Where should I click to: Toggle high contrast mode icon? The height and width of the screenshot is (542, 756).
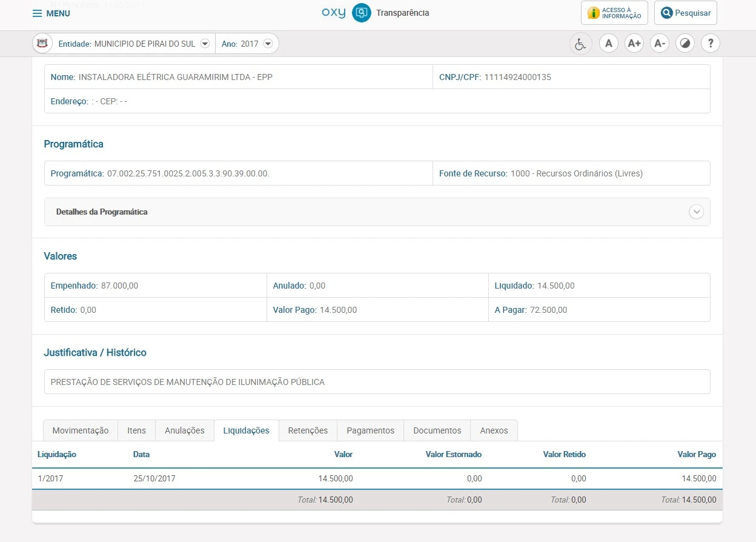(x=685, y=44)
